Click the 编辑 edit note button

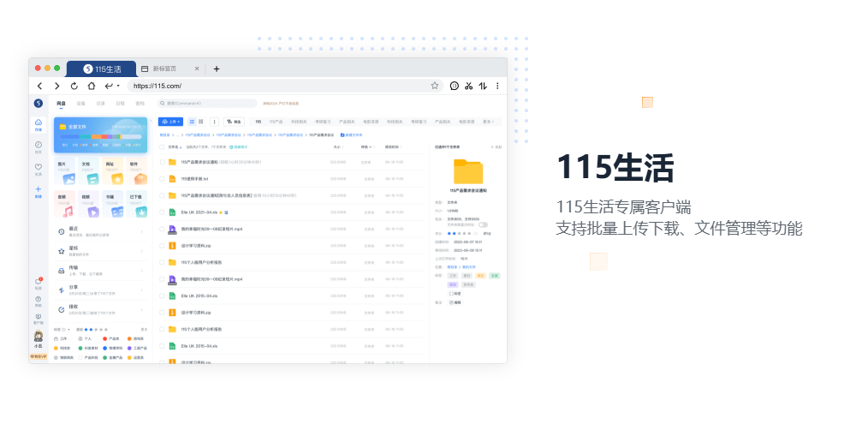pos(455,302)
